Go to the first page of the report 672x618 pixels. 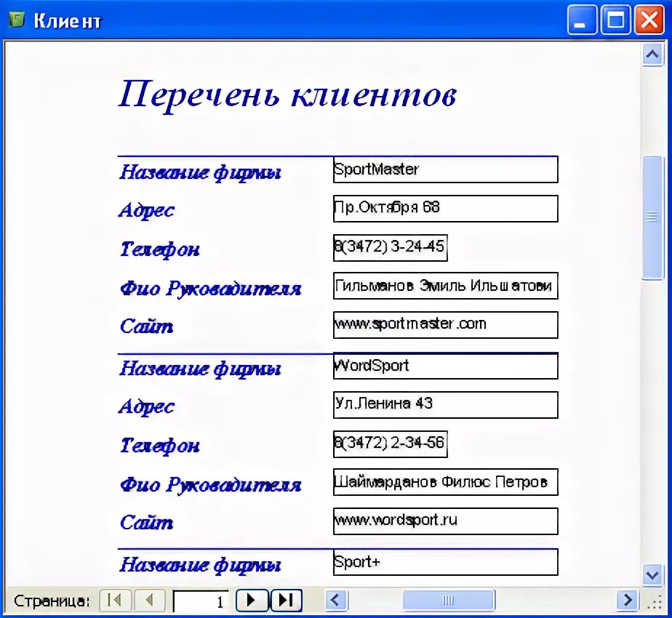116,601
